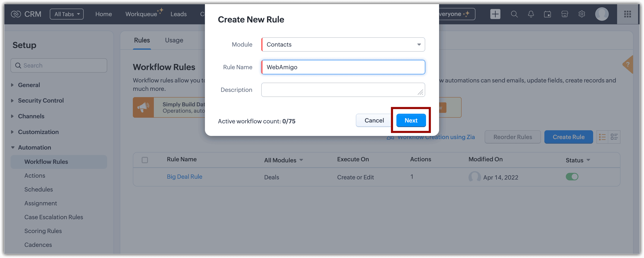The image size is (644, 258).
Task: Check the select-all rules checkbox
Action: pos(145,160)
